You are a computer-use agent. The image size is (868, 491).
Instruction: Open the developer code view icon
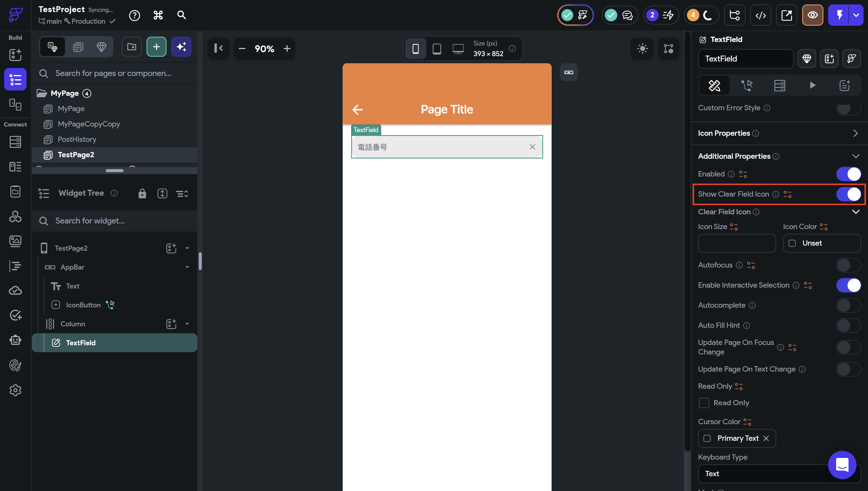point(760,15)
